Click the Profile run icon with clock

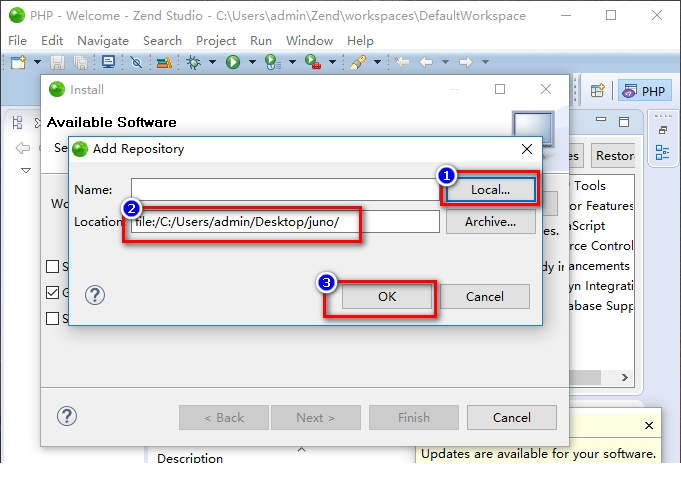click(273, 62)
